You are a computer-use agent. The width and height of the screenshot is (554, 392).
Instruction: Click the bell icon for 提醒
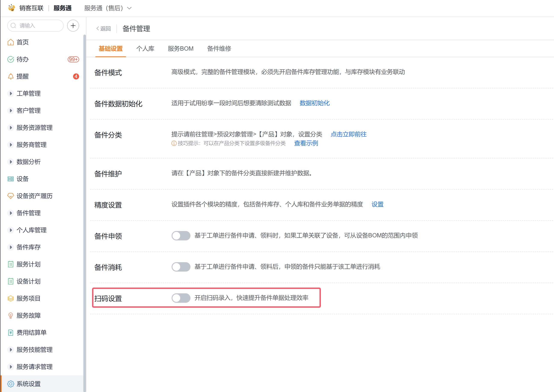[11, 76]
